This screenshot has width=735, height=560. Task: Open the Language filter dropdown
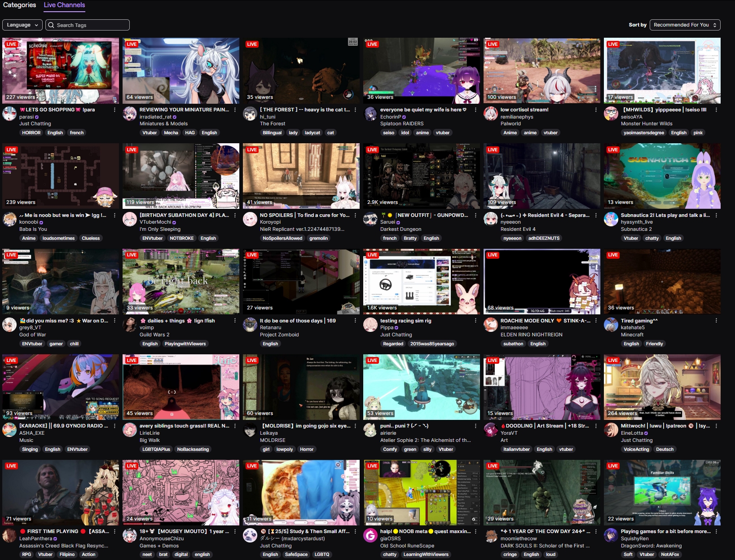22,25
